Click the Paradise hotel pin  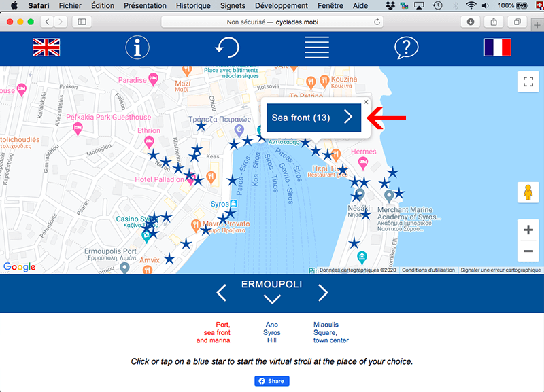click(153, 79)
